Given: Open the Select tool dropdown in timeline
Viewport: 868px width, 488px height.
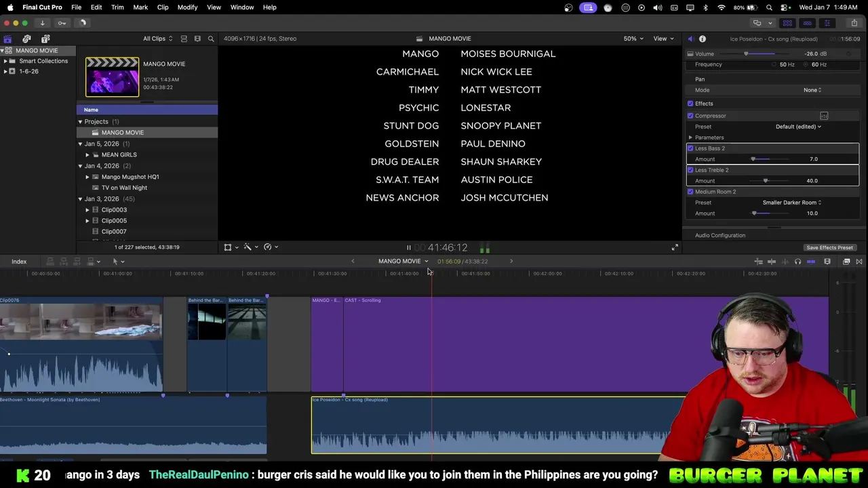Looking at the screenshot, I should (x=118, y=262).
